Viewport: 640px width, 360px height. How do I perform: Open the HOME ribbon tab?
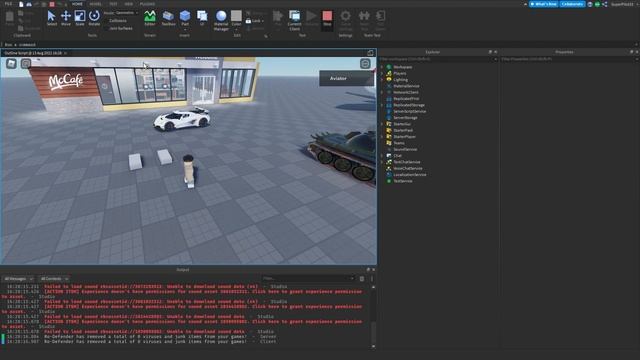click(x=77, y=4)
